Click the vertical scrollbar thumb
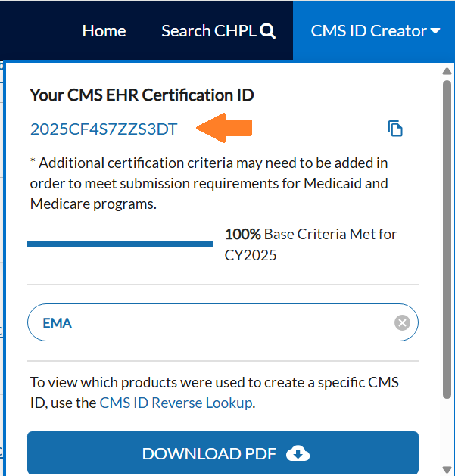 tap(447, 235)
